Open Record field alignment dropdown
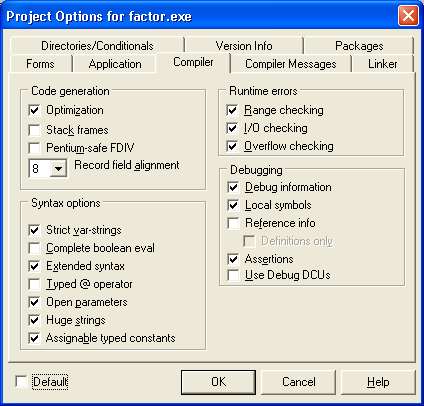 (x=58, y=169)
